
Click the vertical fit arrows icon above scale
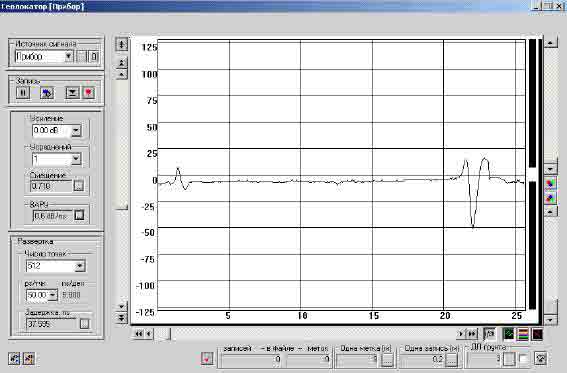(122, 44)
